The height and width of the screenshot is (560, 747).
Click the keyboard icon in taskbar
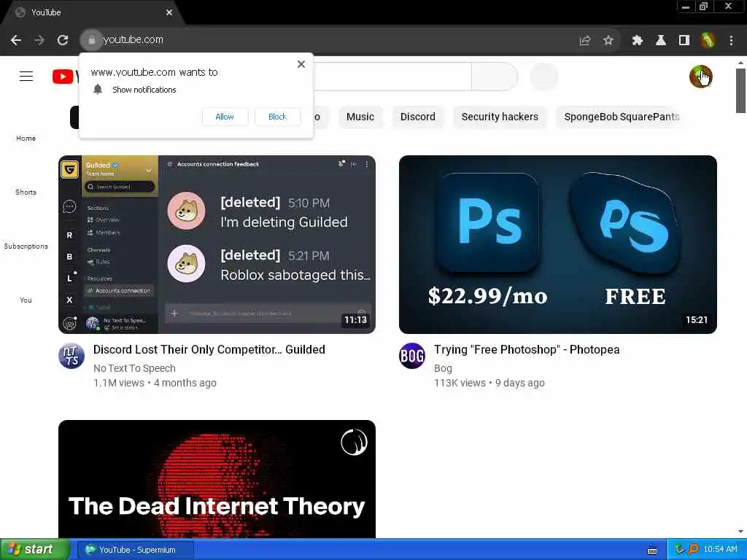tap(651, 551)
